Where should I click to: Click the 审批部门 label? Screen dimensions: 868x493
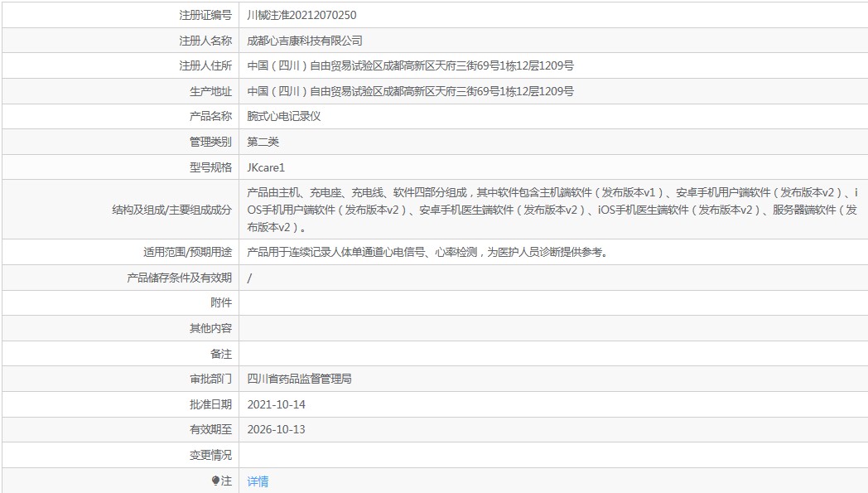pos(210,379)
